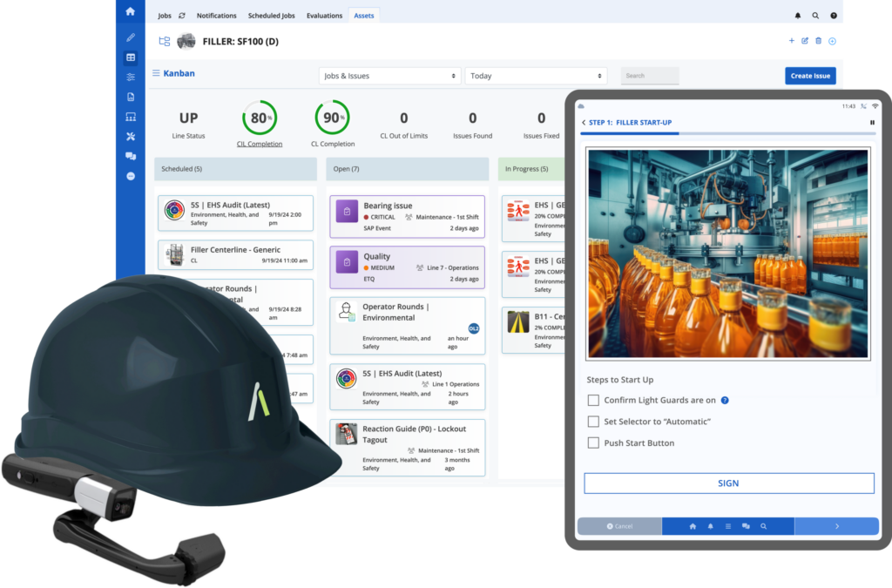Check Set Selector to "Automatic"
Viewport: 892px width, 588px height.
point(593,422)
